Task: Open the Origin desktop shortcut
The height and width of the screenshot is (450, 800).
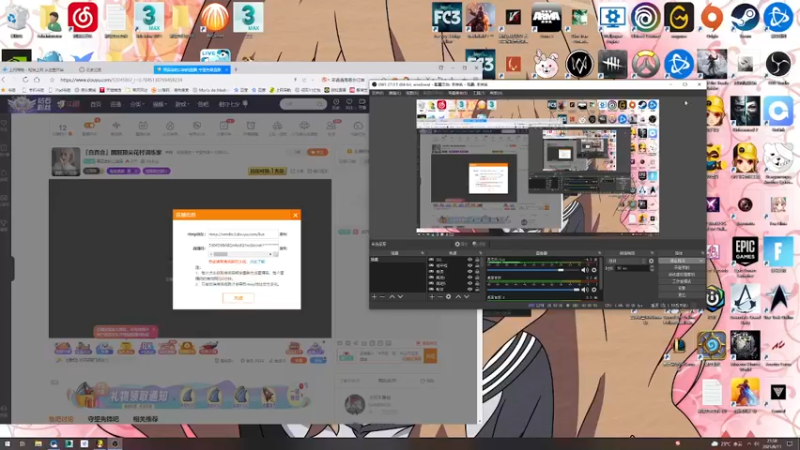Action: [x=712, y=18]
